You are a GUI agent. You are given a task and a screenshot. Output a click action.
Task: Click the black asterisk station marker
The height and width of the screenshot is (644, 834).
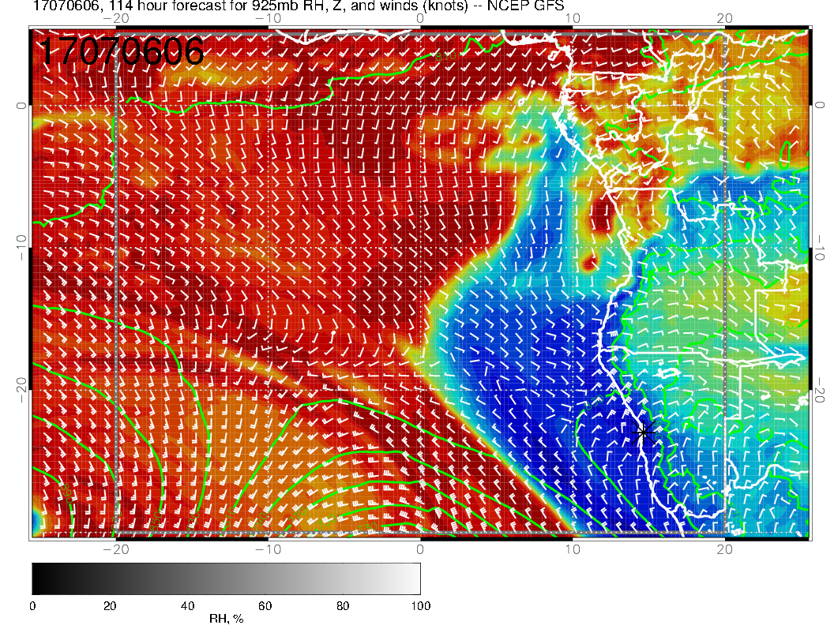644,432
